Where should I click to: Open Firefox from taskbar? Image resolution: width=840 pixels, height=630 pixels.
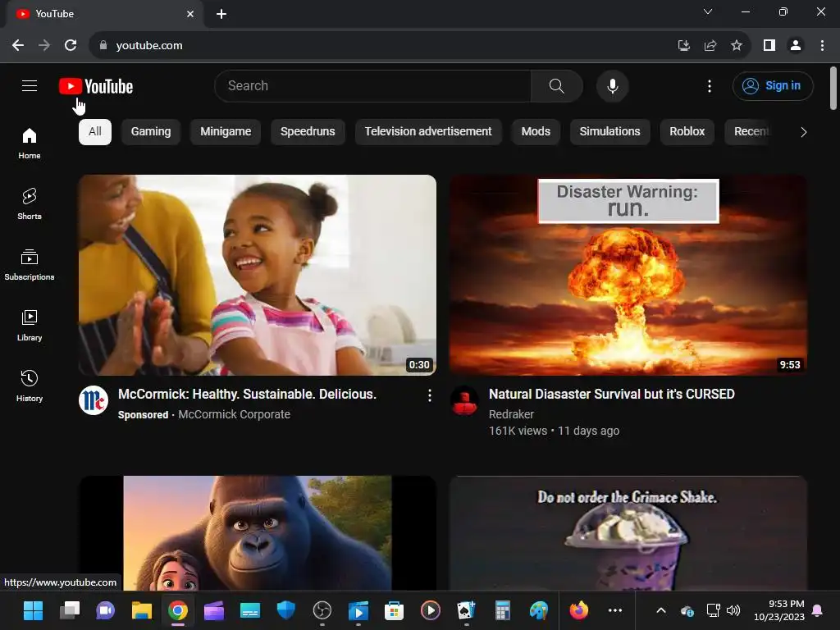click(x=578, y=610)
